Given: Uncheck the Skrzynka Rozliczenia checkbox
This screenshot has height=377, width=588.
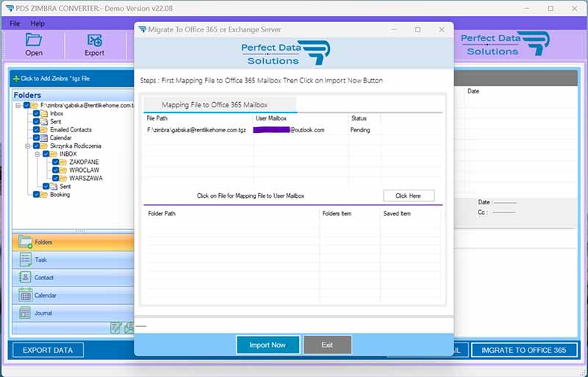Looking at the screenshot, I should click(36, 146).
